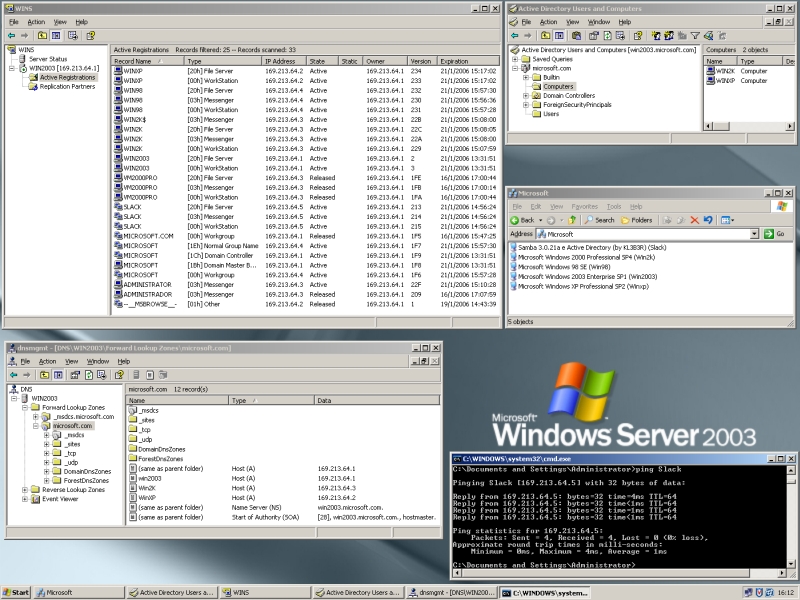Click the Up folder icon in Microsoft explorer window
This screenshot has width=800, height=600.
(x=572, y=220)
